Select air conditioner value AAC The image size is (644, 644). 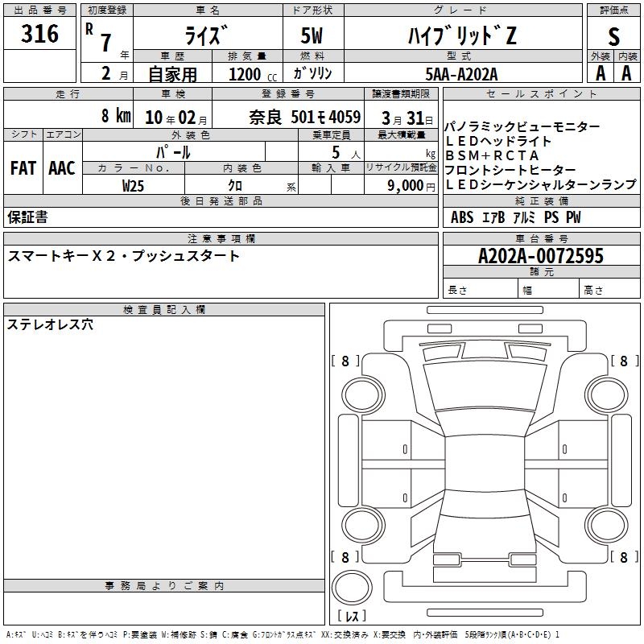(62, 168)
